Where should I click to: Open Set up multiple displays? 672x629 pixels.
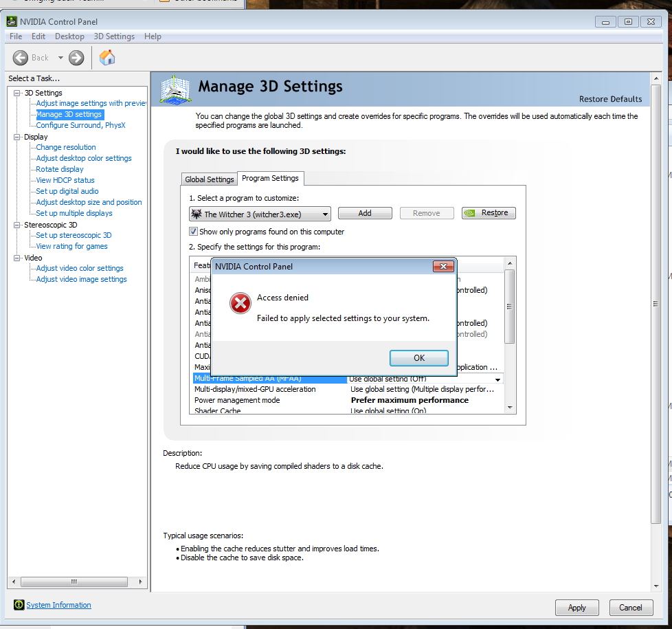pos(74,213)
